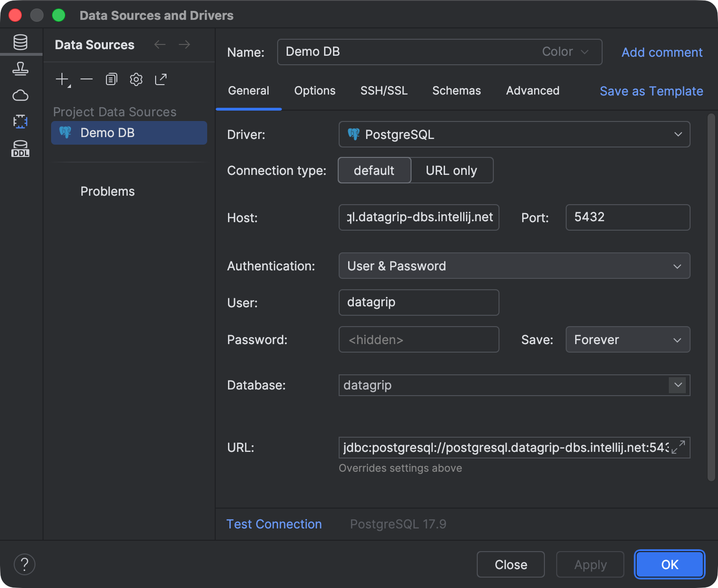Image resolution: width=718 pixels, height=588 pixels.
Task: Open the cloud providers sidebar icon
Action: (20, 95)
